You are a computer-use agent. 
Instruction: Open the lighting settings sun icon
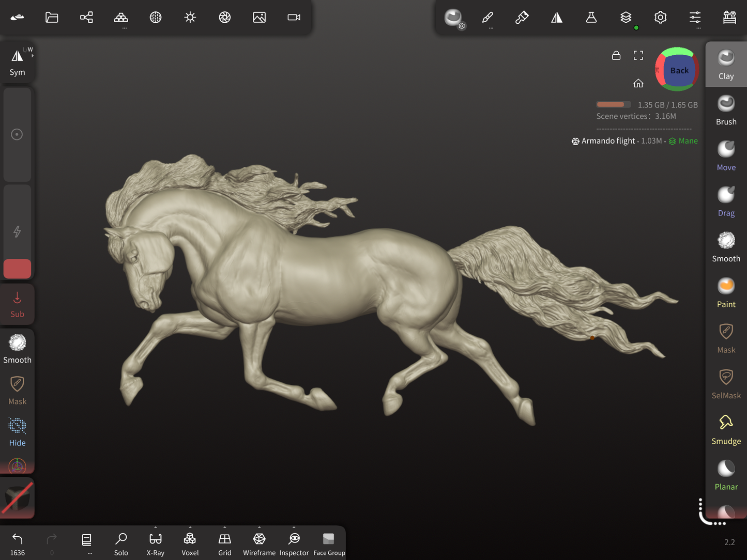190,18
